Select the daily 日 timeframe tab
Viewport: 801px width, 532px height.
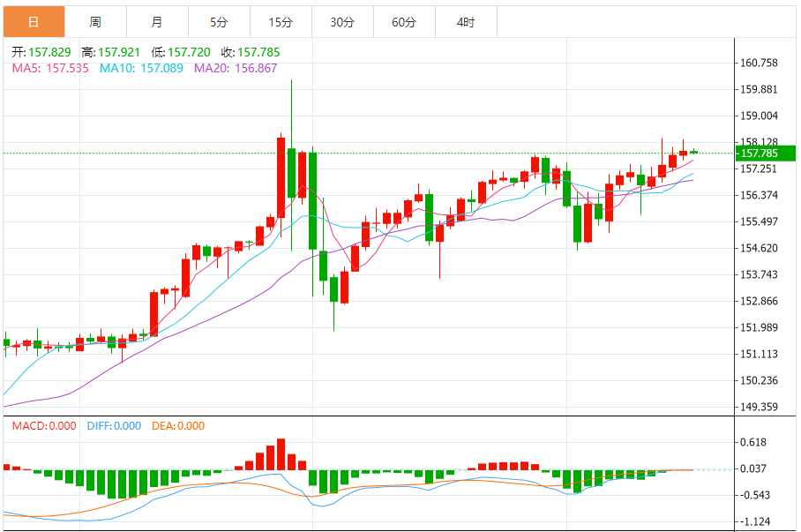point(34,22)
